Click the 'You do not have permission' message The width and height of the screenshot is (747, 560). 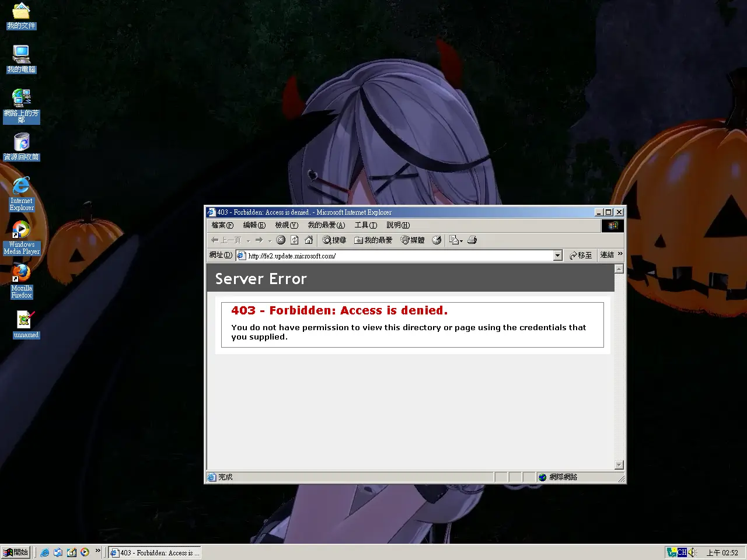click(x=409, y=332)
